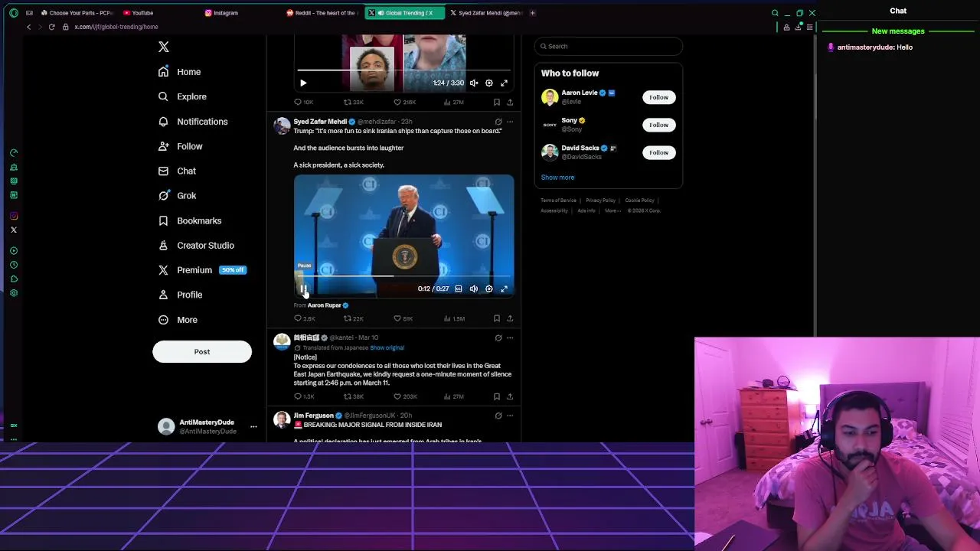Play the top cropped video

[303, 83]
